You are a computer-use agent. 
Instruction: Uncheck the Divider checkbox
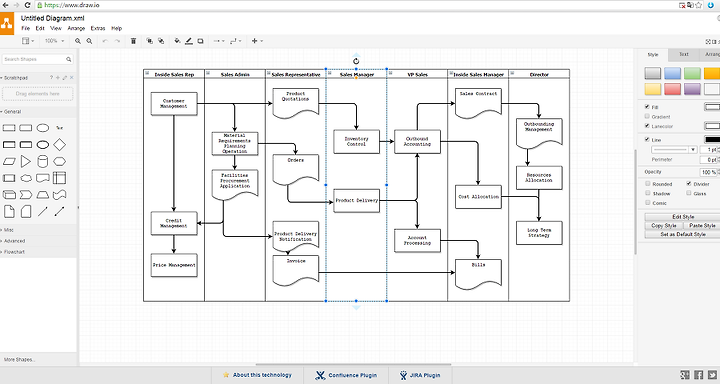pyautogui.click(x=689, y=183)
